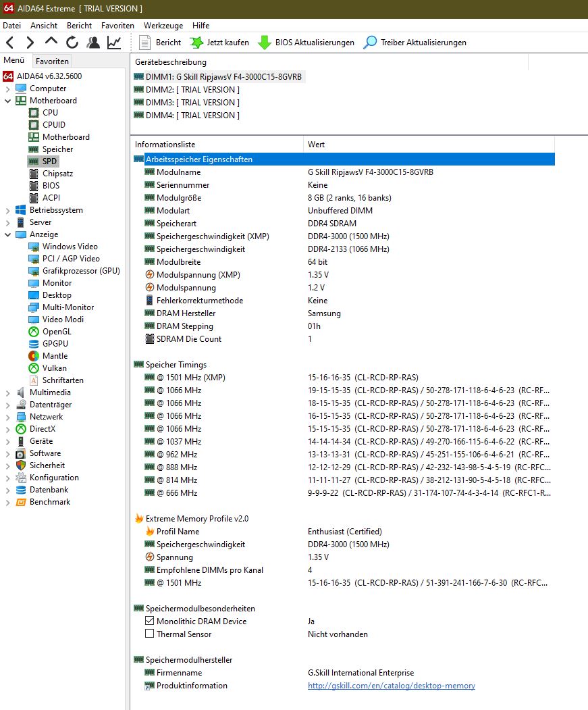The height and width of the screenshot is (710, 588).
Task: Open the Schriftarten font icon
Action: (x=34, y=380)
